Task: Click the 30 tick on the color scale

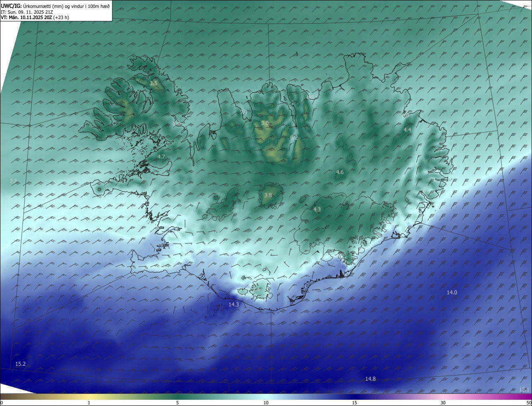Action: click(x=443, y=403)
